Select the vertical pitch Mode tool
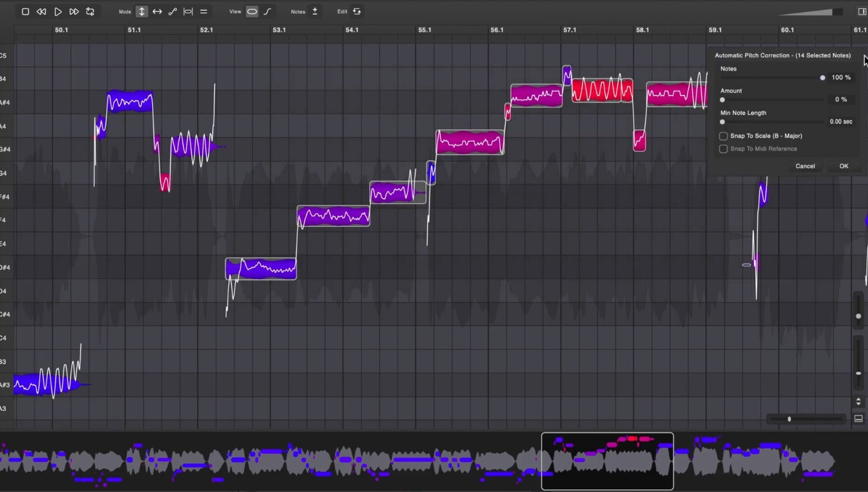The image size is (868, 492). click(142, 11)
